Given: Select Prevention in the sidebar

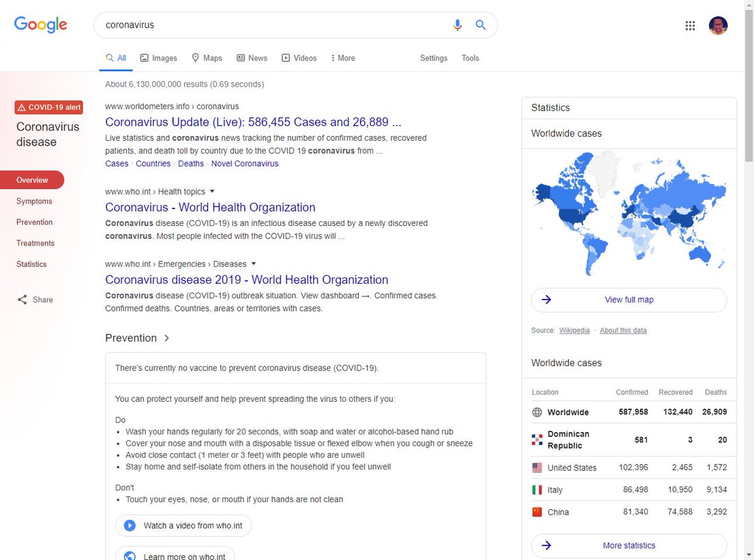Looking at the screenshot, I should click(x=35, y=222).
